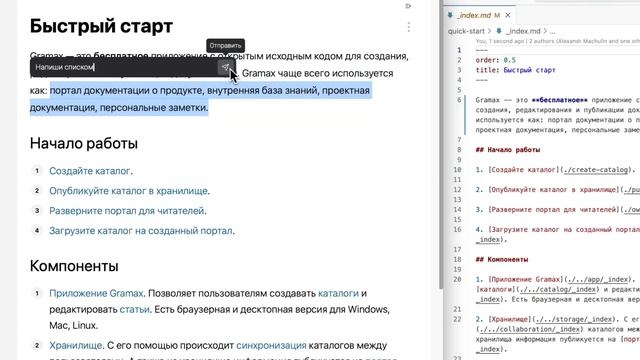Click the quick-start breadcrumb segment
This screenshot has height=360, width=640.
[x=466, y=31]
